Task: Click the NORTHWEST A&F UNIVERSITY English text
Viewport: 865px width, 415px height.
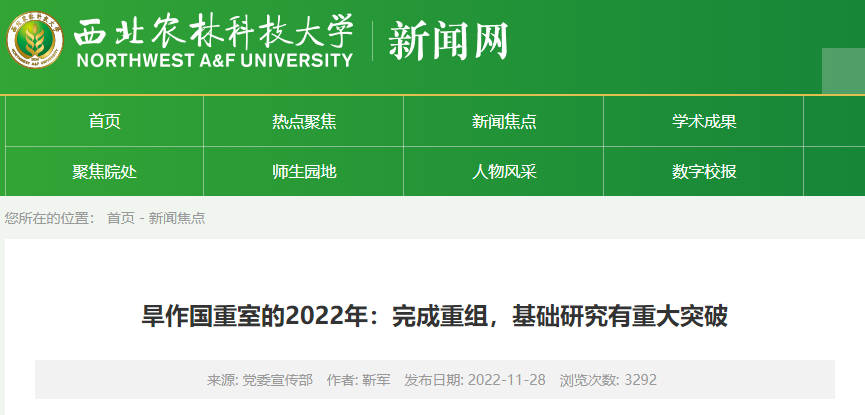Action: 214,59
